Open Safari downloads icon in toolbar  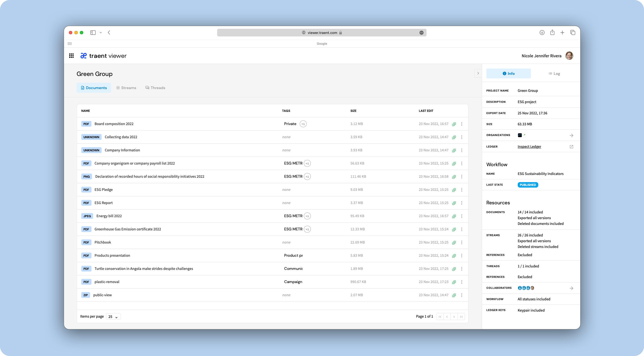[x=542, y=32]
